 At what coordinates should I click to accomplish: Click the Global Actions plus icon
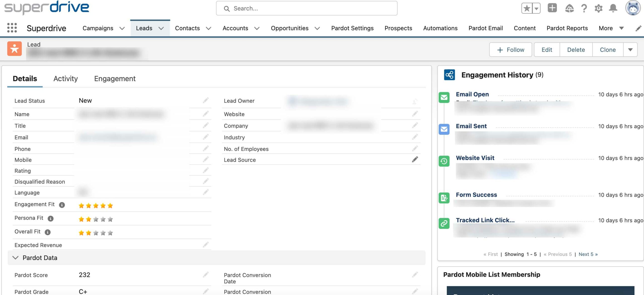[x=552, y=8]
